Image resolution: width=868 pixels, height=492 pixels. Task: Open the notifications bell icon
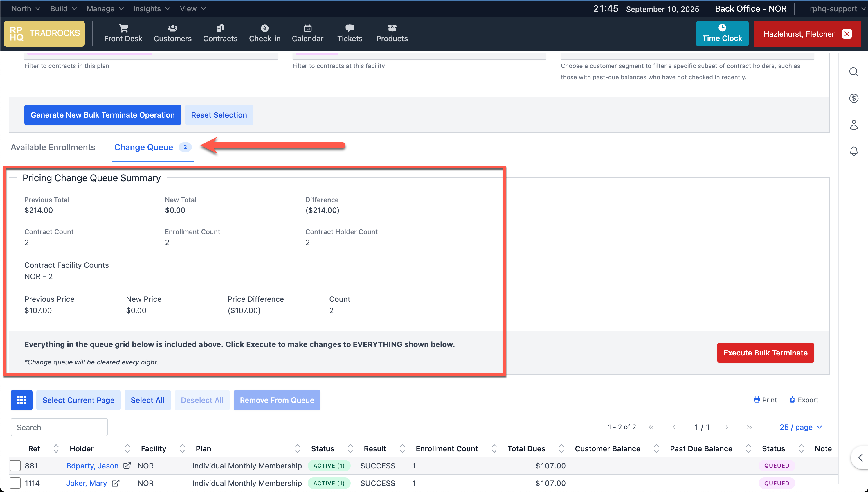pos(853,151)
